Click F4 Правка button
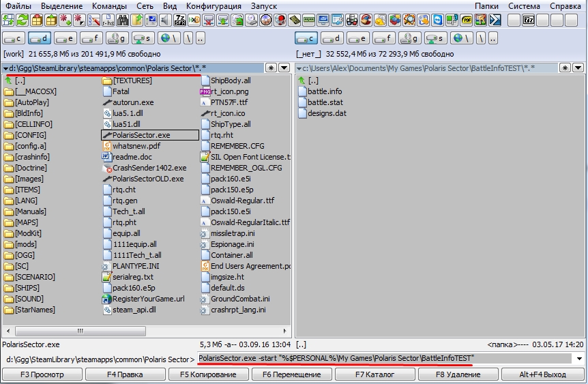 [126, 374]
